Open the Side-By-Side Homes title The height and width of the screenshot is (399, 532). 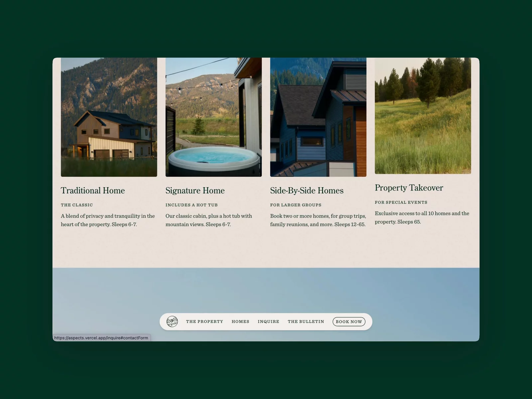[x=307, y=191]
